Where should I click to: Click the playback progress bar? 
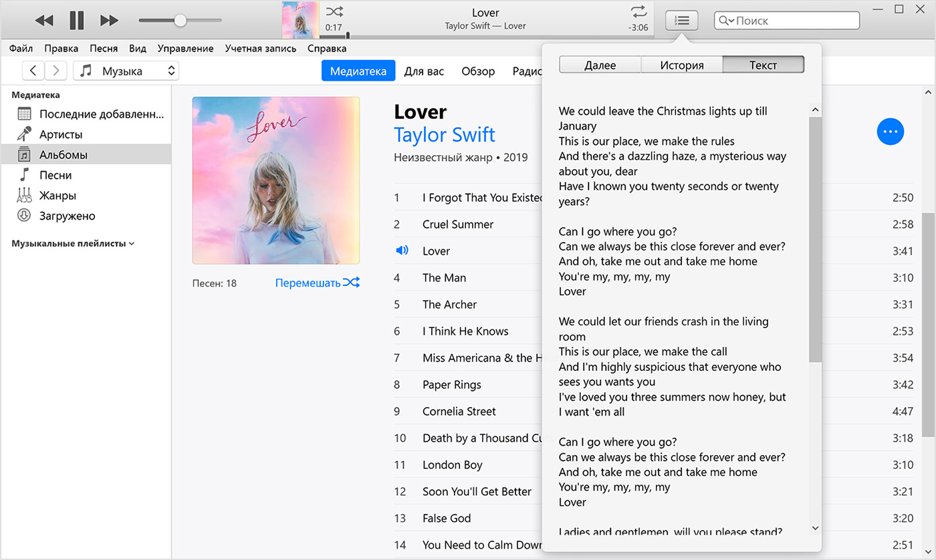(487, 36)
